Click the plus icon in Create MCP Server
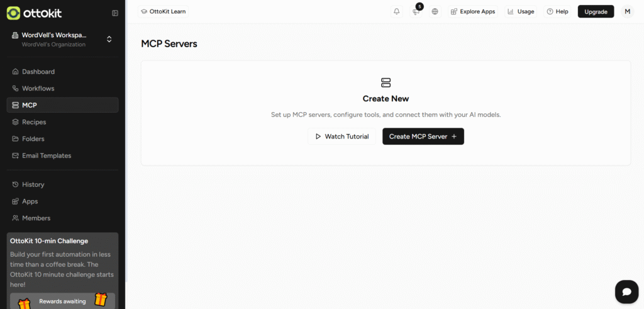 coord(454,137)
